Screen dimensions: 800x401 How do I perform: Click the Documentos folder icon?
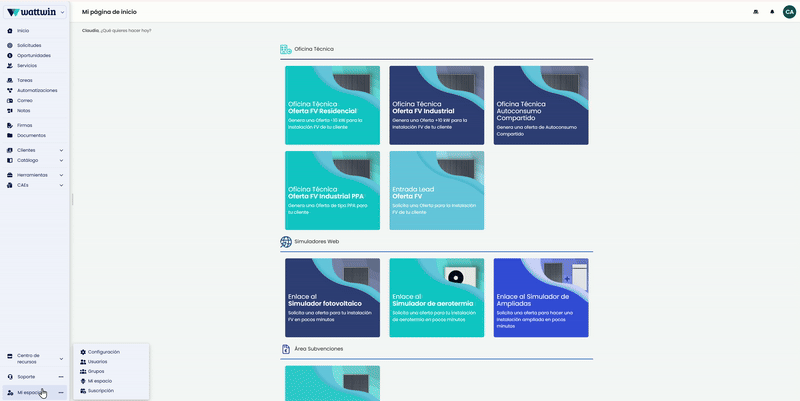pyautogui.click(x=10, y=135)
